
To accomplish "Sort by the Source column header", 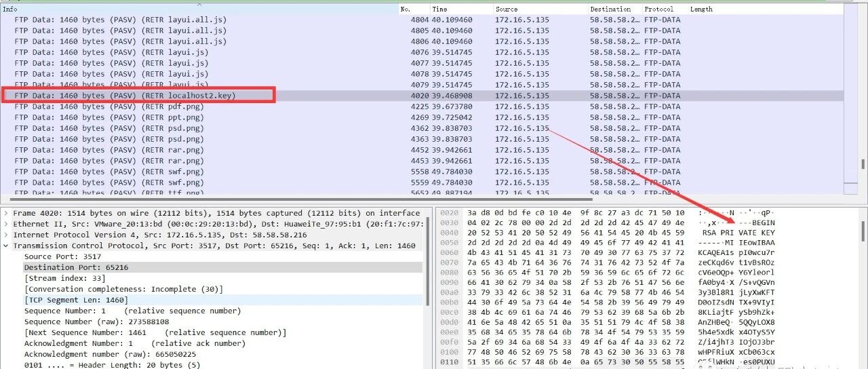I will 540,9.
